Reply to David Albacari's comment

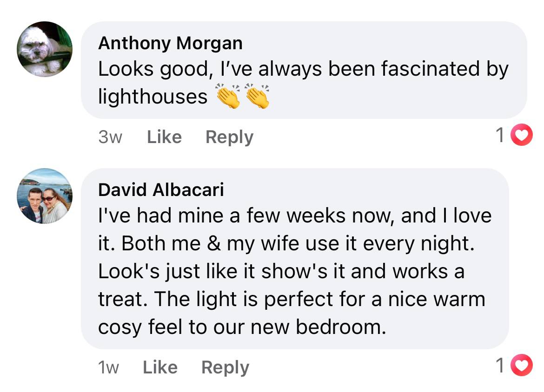point(225,367)
